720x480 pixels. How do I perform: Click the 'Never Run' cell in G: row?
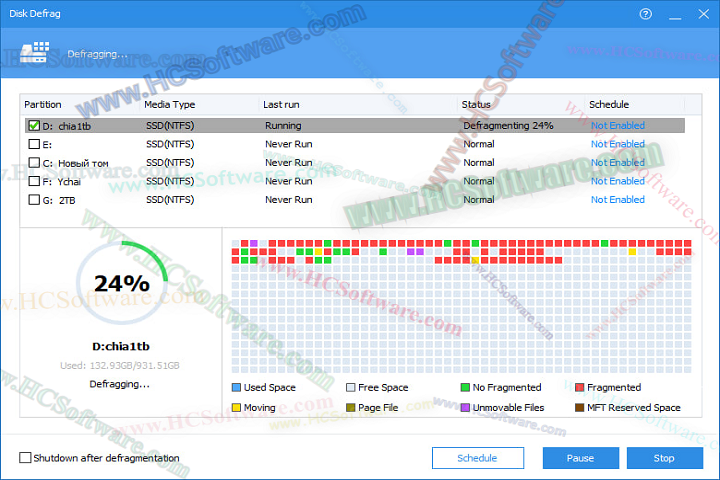tap(288, 199)
